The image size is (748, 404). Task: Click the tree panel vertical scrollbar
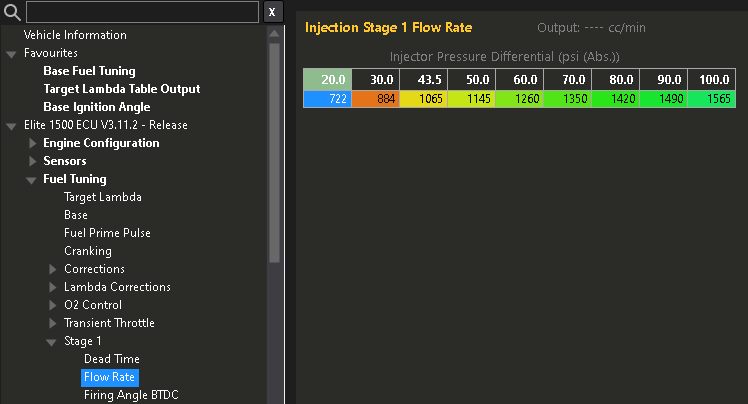point(275,150)
